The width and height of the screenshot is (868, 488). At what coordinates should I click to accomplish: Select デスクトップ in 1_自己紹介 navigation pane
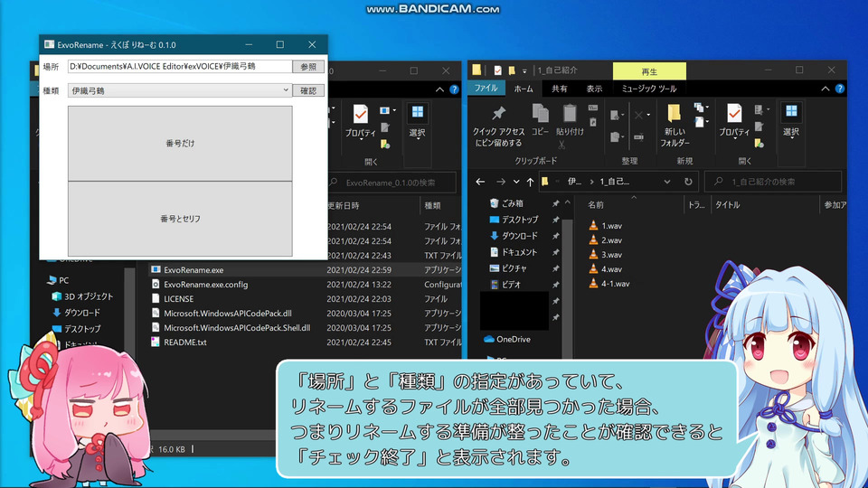(514, 220)
